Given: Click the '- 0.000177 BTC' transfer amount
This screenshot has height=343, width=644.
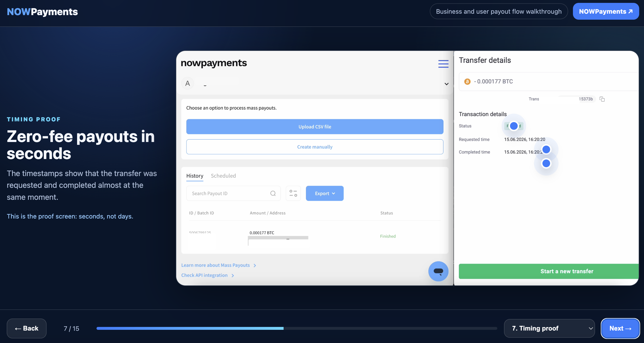Looking at the screenshot, I should point(493,82).
